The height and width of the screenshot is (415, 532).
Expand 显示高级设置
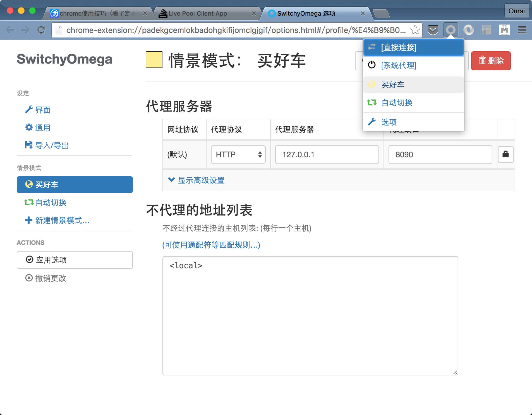(x=196, y=180)
